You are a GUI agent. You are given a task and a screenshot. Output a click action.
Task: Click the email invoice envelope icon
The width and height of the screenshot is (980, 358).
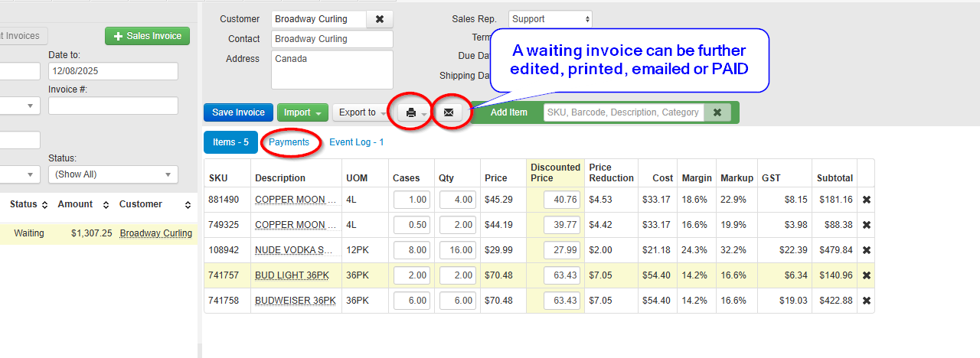click(449, 112)
